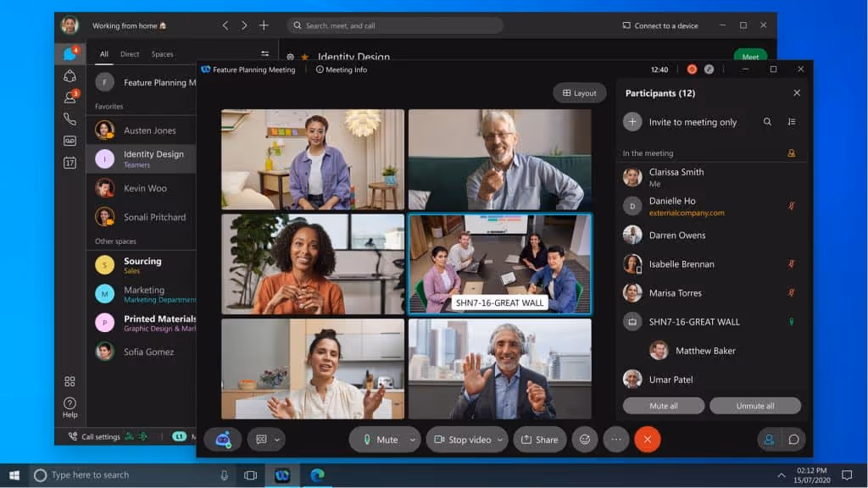Search participants with magnifier icon
This screenshot has width=868, height=488.
pyautogui.click(x=767, y=122)
